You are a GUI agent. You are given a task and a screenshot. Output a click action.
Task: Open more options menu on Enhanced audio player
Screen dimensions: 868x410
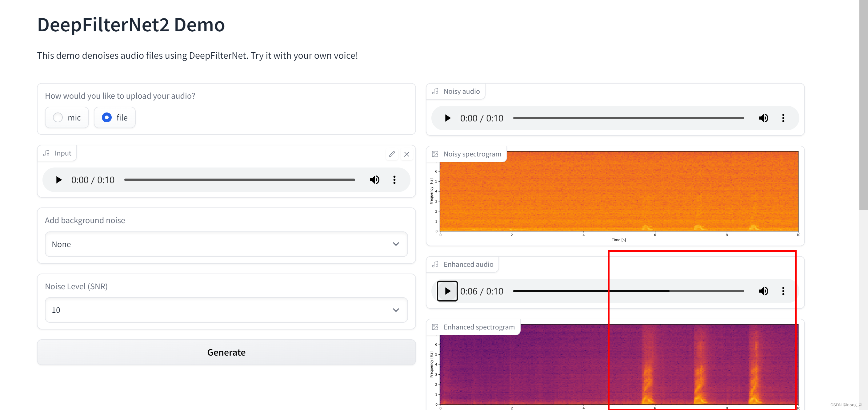pyautogui.click(x=783, y=291)
